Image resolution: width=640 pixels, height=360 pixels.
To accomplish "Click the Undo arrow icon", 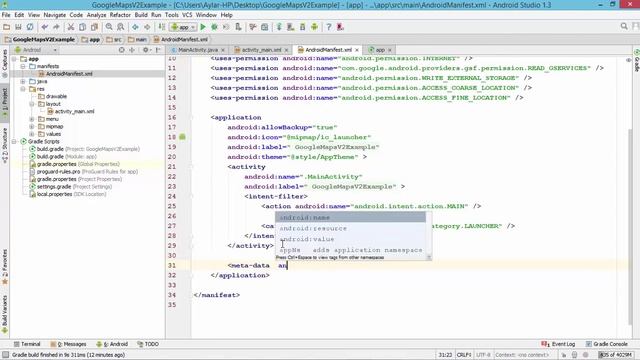I will click(x=44, y=27).
